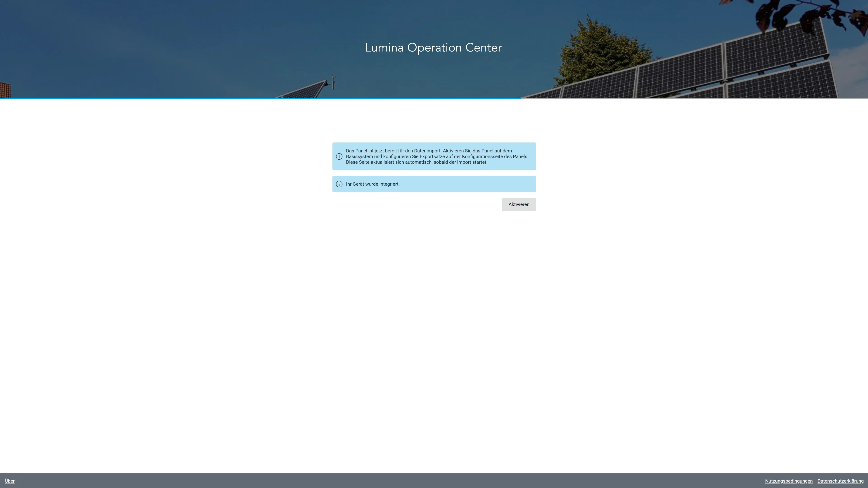Click info icon beside 'Ihr Gerät wurde integriert'
Image resolution: width=868 pixels, height=488 pixels.
coord(339,184)
